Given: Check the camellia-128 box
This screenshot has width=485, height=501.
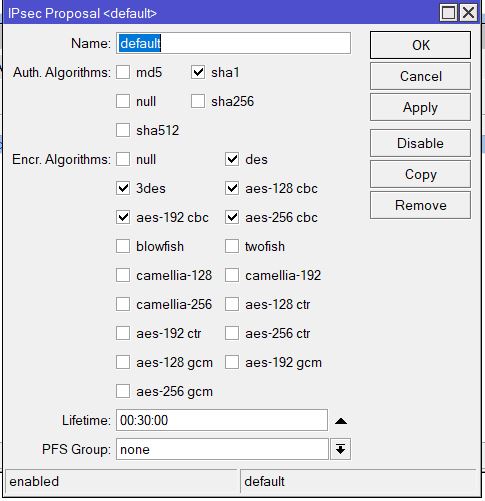Looking at the screenshot, I should click(123, 275).
